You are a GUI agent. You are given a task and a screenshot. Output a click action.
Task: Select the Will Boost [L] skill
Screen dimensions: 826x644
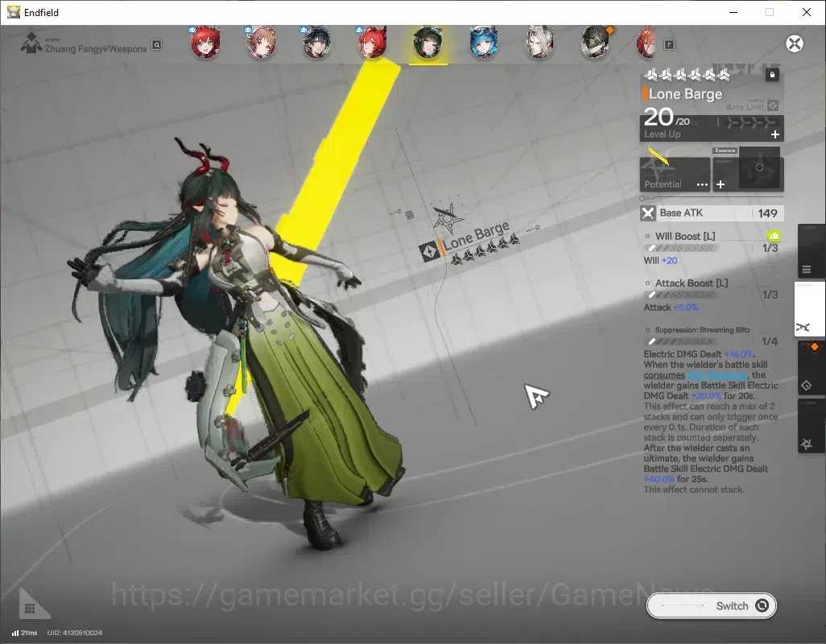click(685, 237)
